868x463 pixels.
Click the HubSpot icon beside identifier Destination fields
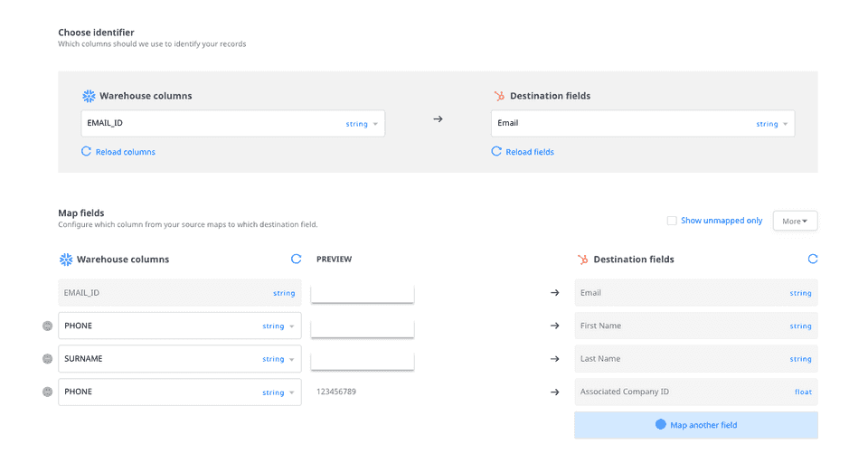tap(499, 96)
